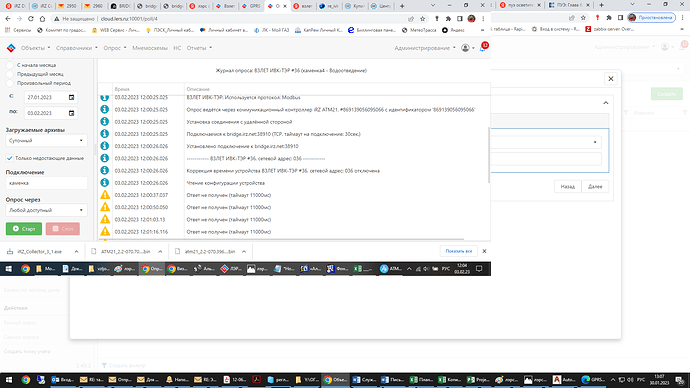Screen dimensions: 690x388
Task: Click Windows Start button on bottom taskbar
Action: tap(8, 380)
